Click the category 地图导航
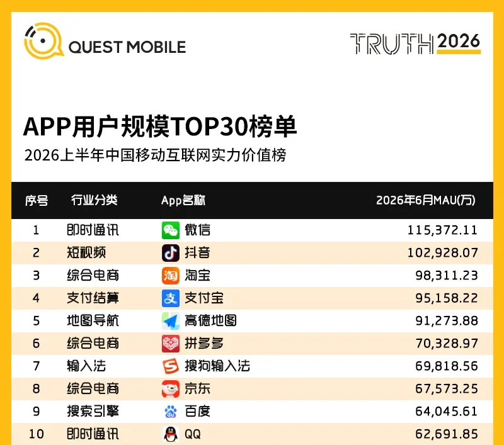 (x=93, y=321)
